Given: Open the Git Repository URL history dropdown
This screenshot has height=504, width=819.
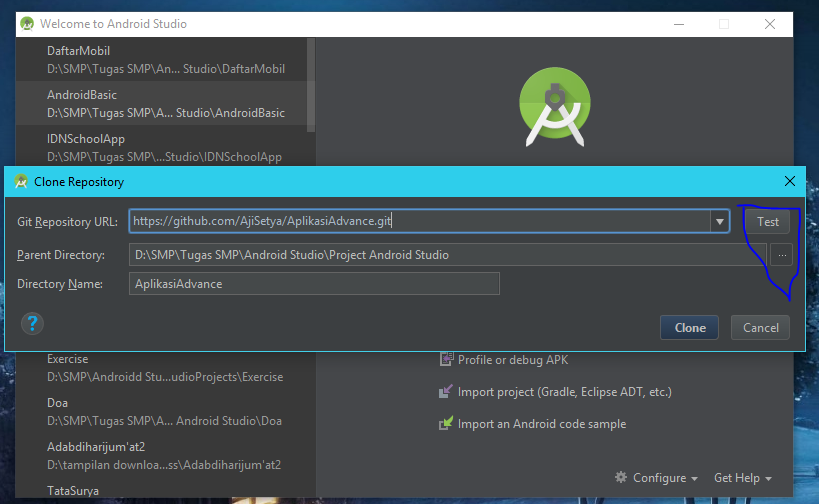Looking at the screenshot, I should point(720,221).
